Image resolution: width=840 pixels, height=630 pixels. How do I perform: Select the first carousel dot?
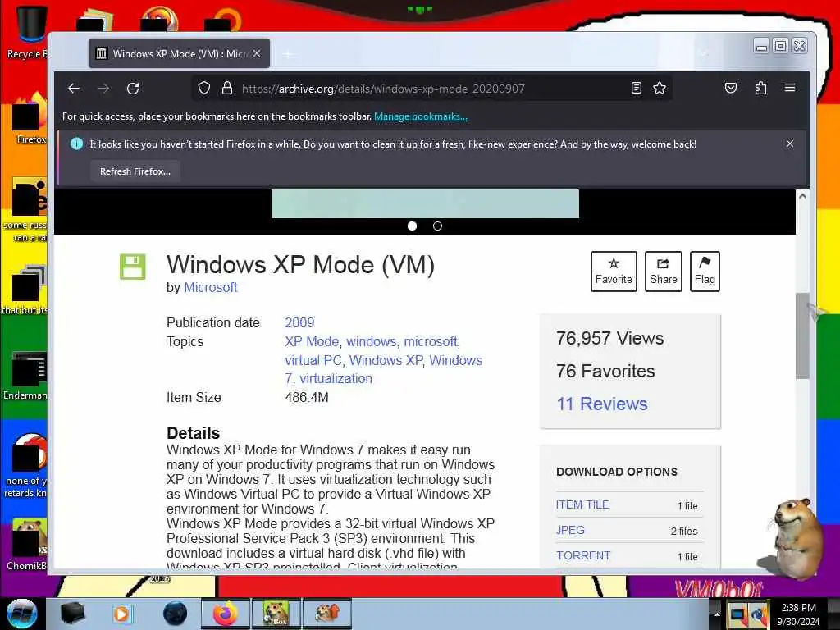412,226
